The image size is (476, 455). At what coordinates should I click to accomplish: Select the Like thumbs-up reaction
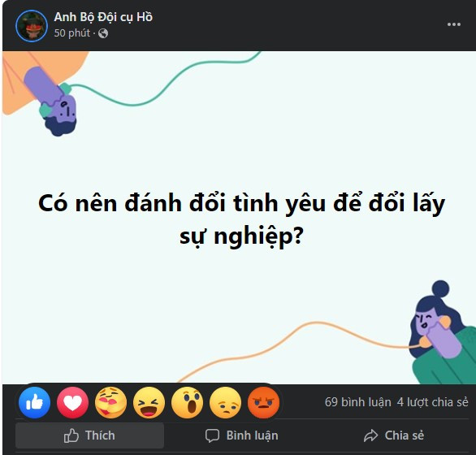[34, 402]
